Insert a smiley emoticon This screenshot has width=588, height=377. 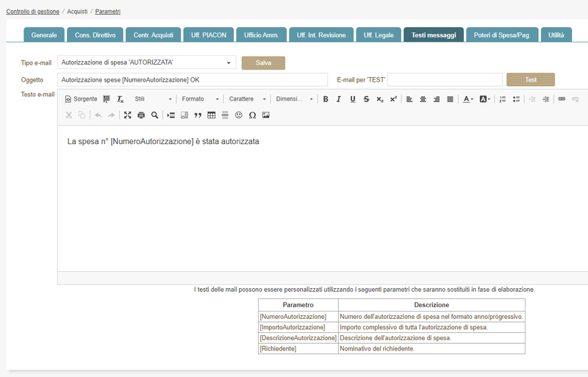click(x=239, y=115)
